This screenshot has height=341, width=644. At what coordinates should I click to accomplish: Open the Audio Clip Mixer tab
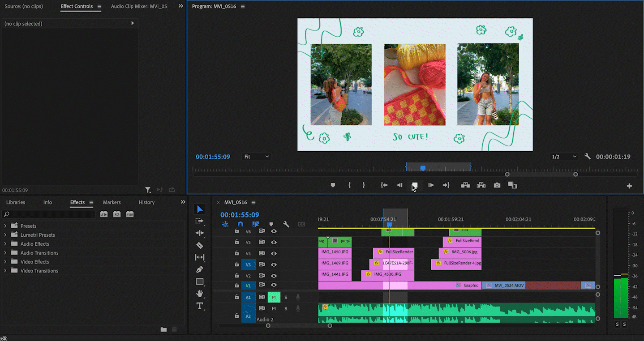(x=139, y=6)
